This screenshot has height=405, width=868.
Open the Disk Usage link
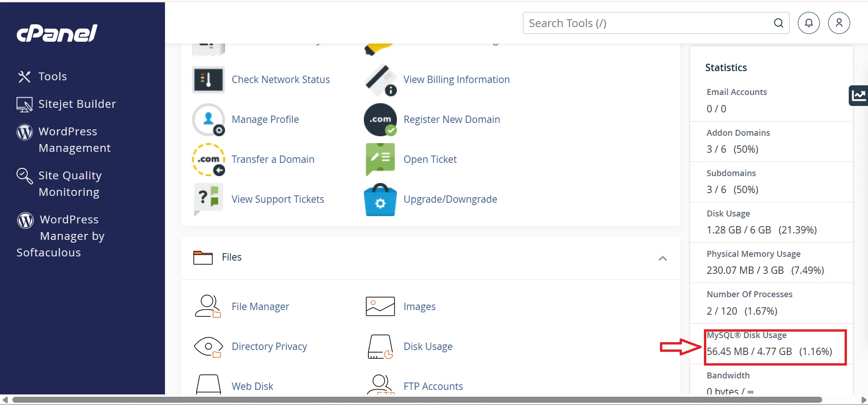click(428, 347)
